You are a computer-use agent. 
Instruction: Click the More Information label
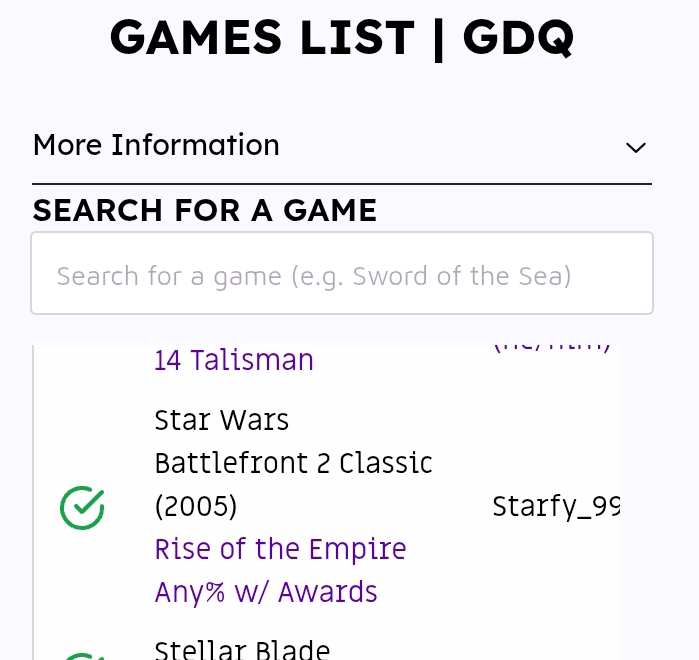(156, 145)
